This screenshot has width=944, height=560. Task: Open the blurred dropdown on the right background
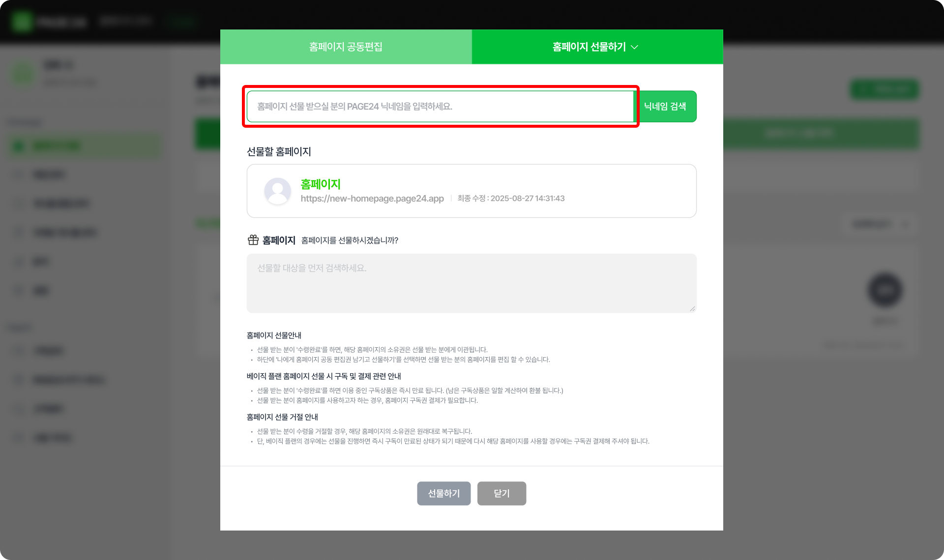[x=881, y=224]
